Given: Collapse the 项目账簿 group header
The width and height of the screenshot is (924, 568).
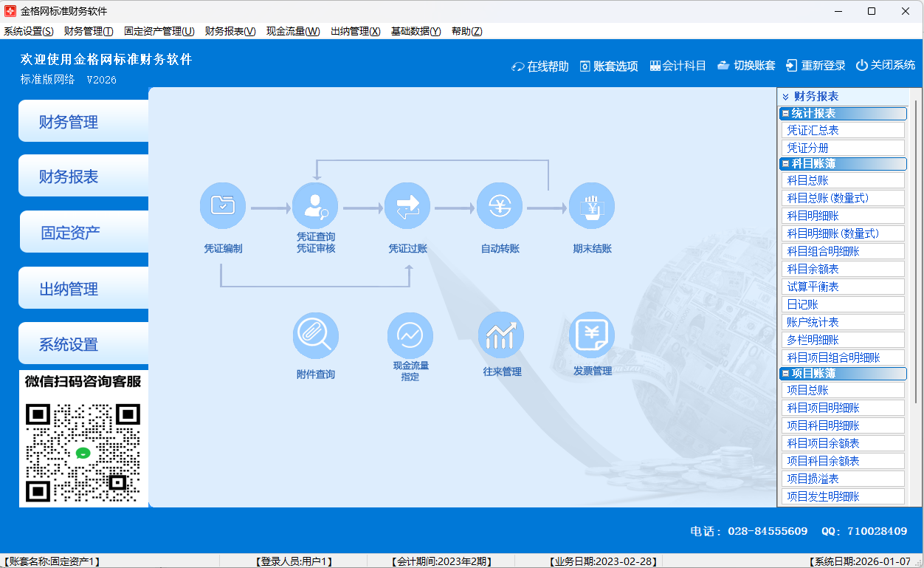Looking at the screenshot, I should click(x=785, y=374).
